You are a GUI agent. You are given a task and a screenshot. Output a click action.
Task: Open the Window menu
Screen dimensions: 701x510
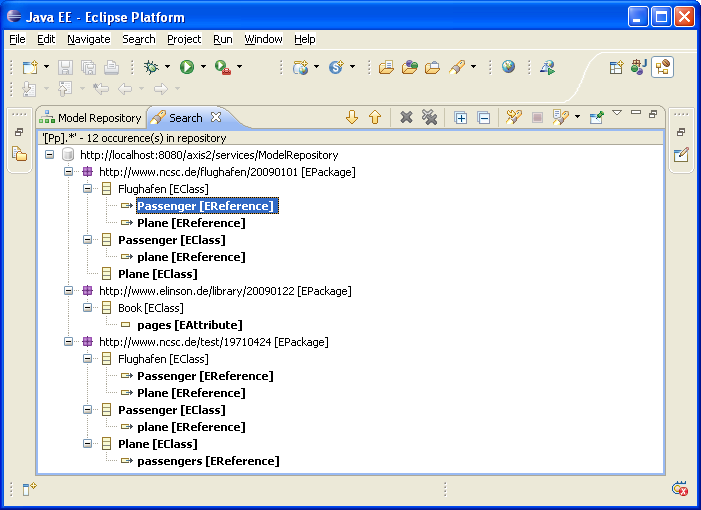click(263, 39)
